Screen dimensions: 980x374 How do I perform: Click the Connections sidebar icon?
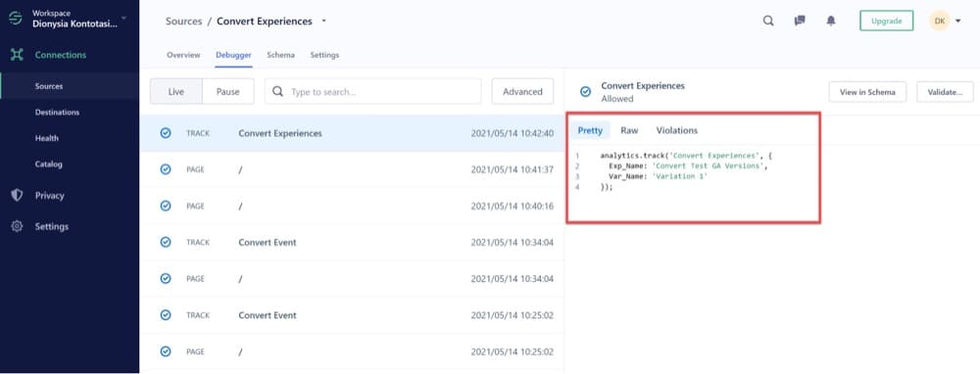(17, 55)
